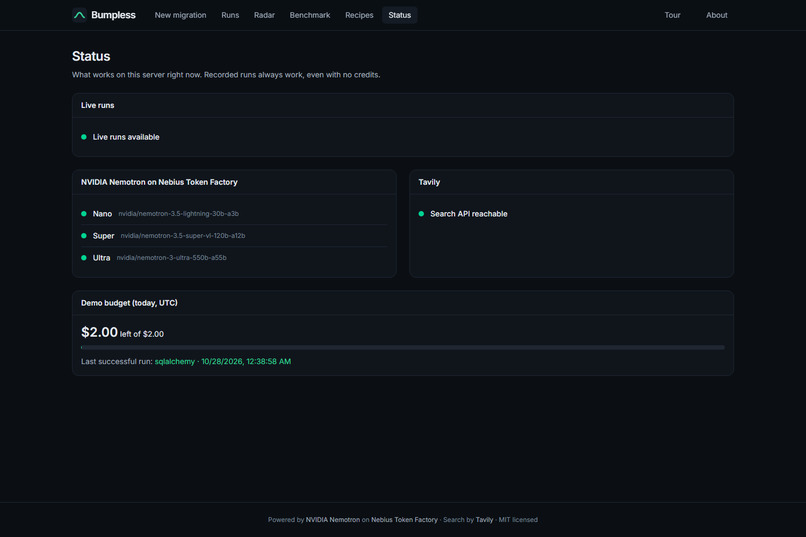Click nvidia/nemotron-3.5-lightning-30b-a3b model ID

[178, 214]
